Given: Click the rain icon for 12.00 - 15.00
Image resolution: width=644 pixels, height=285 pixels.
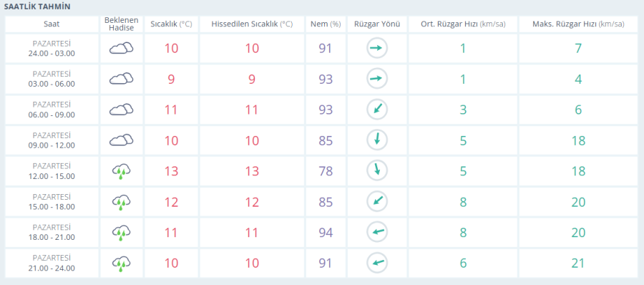Looking at the screenshot, I should (x=121, y=171).
